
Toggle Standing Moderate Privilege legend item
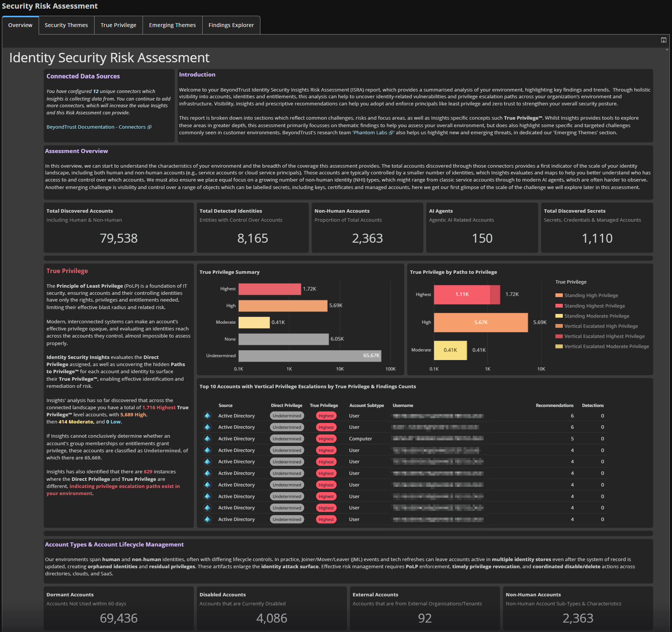tap(596, 316)
